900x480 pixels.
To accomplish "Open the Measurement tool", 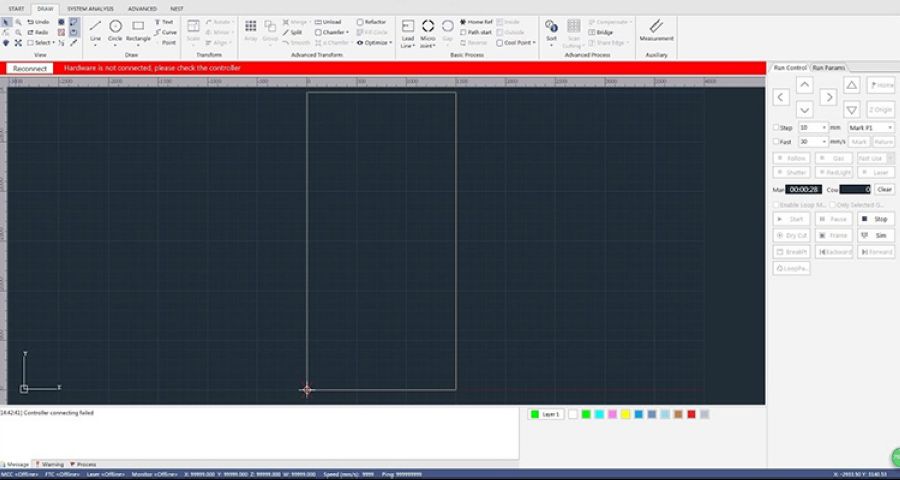I will (x=656, y=29).
